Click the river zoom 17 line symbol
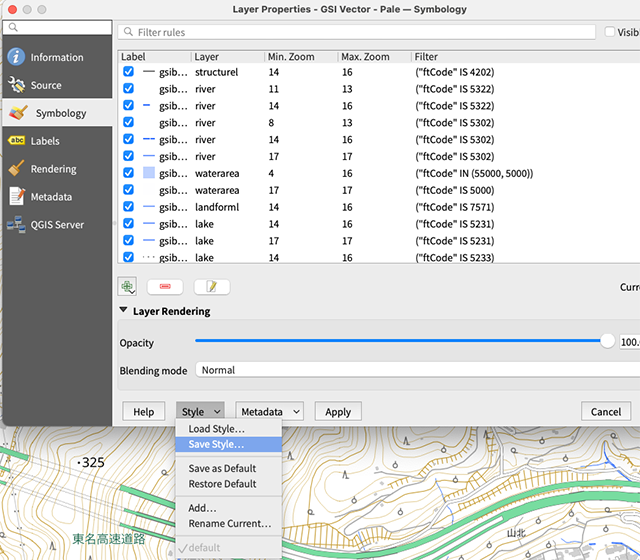 point(149,156)
